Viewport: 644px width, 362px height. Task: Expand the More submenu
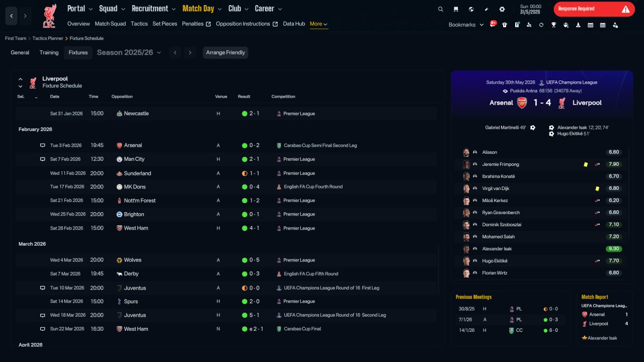click(x=319, y=24)
